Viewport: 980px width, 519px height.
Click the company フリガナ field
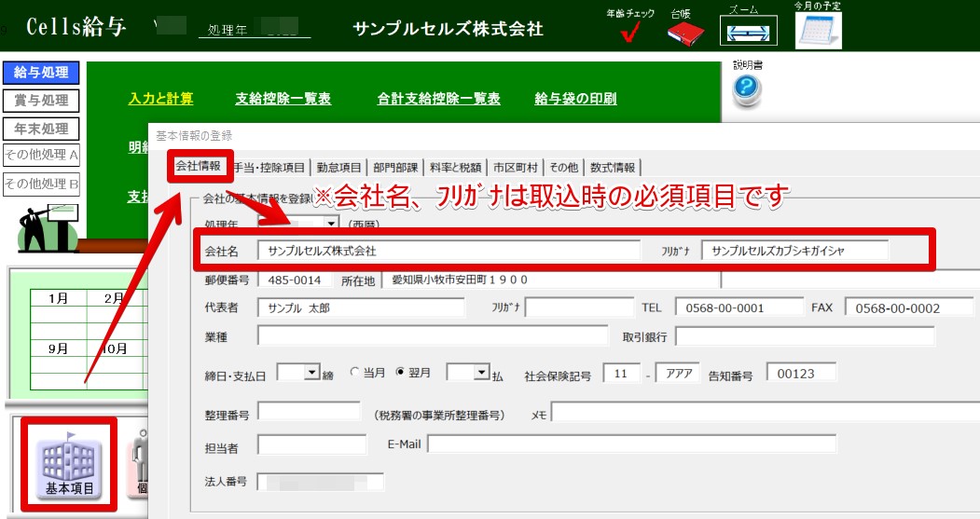(x=794, y=251)
